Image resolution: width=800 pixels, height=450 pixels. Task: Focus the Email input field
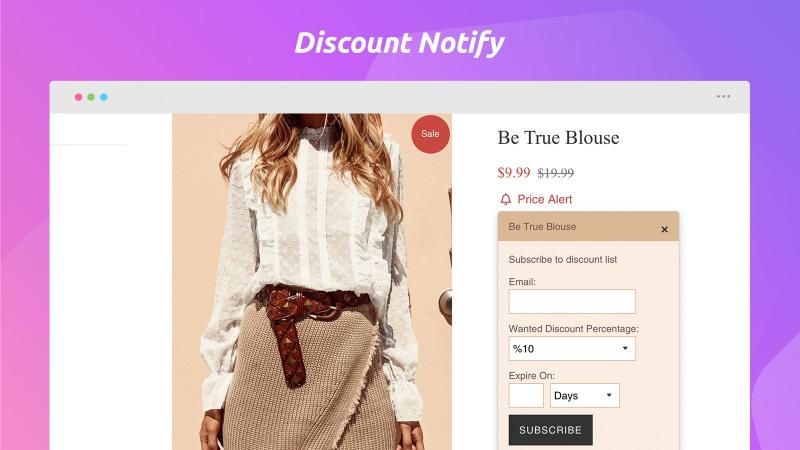pos(572,301)
